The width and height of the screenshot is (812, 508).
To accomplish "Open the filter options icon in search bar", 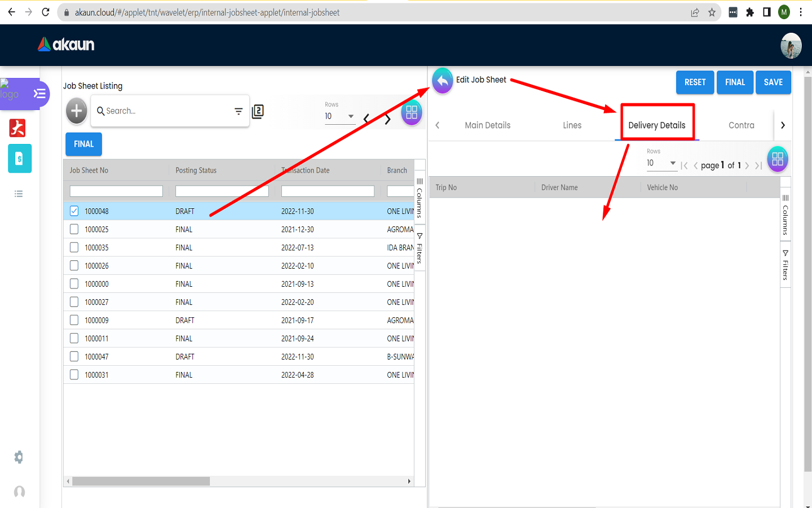I will coord(239,111).
